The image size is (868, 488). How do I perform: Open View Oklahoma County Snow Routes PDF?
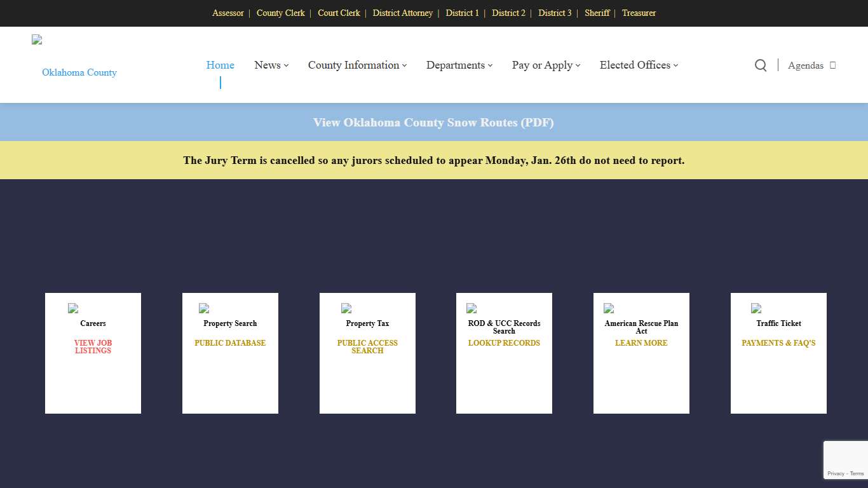tap(433, 122)
